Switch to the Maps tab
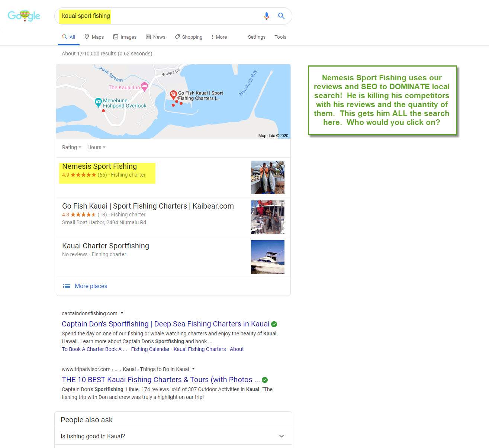The height and width of the screenshot is (448, 489). pos(94,37)
